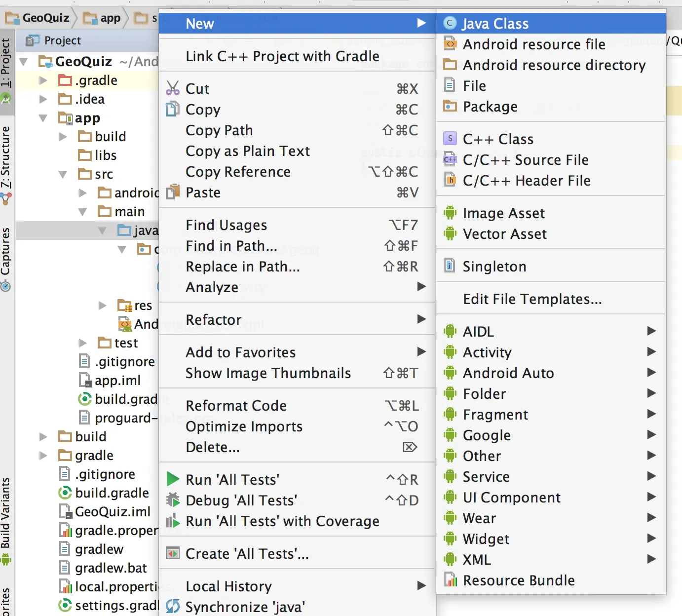The height and width of the screenshot is (616, 682).
Task: Select Find Usages menu entry
Action: point(226,225)
